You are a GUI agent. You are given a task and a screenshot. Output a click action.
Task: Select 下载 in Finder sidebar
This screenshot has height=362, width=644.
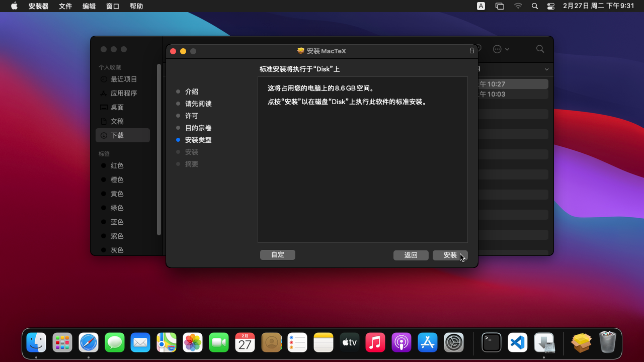coord(123,135)
